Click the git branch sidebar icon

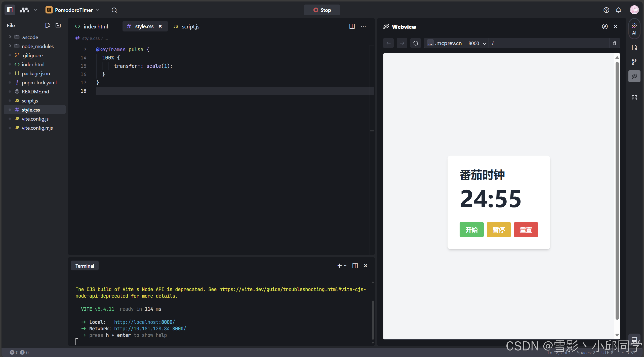click(x=634, y=62)
